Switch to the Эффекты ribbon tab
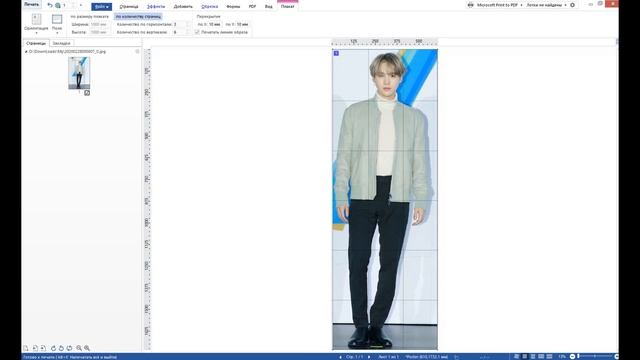 pyautogui.click(x=156, y=7)
